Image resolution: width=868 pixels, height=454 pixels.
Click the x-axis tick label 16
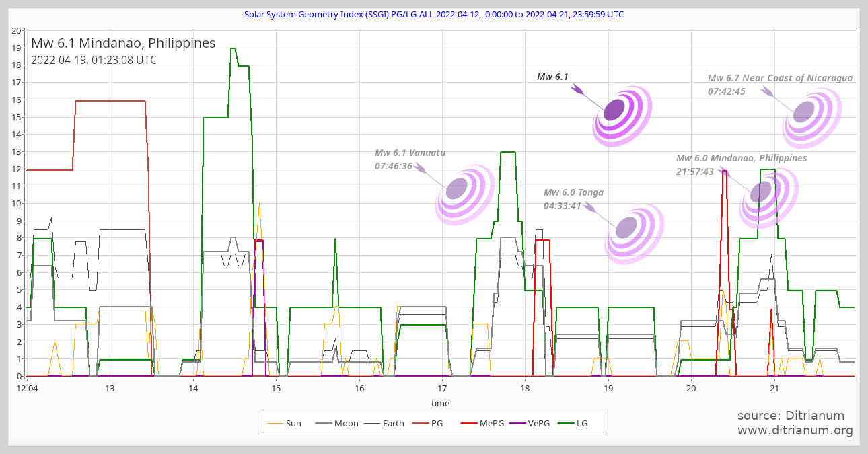[359, 388]
